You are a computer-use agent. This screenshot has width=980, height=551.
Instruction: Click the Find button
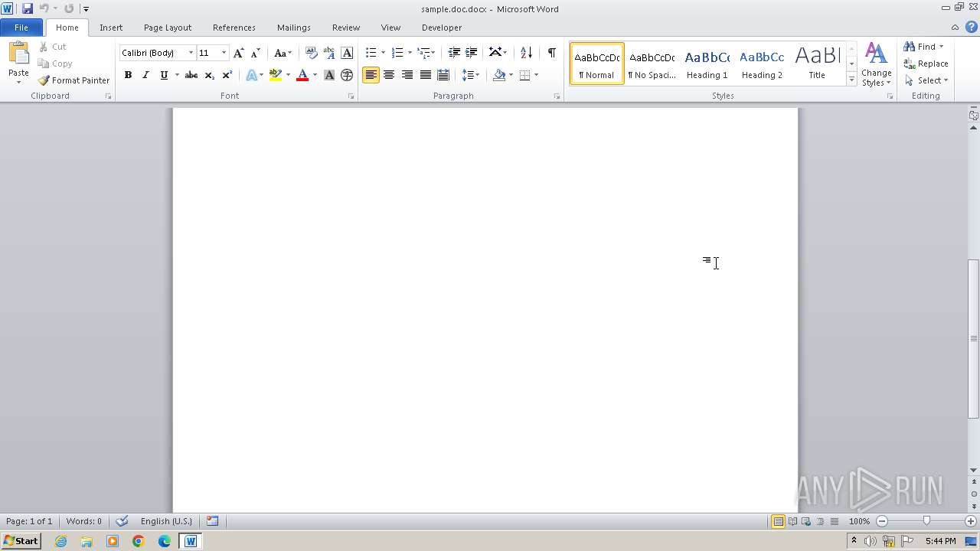[921, 47]
